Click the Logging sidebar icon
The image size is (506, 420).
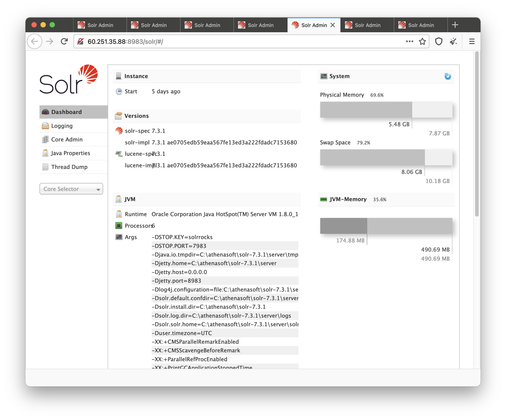tap(45, 126)
